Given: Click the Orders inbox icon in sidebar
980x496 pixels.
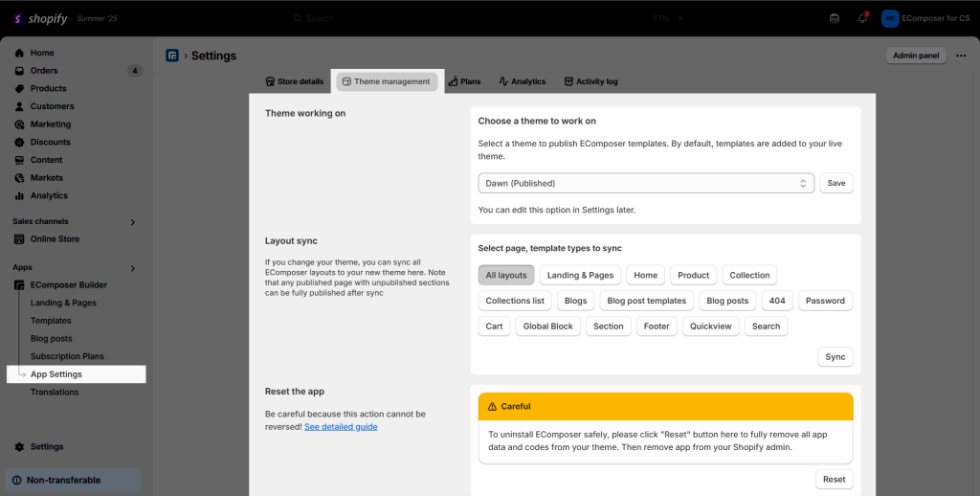Looking at the screenshot, I should [19, 71].
